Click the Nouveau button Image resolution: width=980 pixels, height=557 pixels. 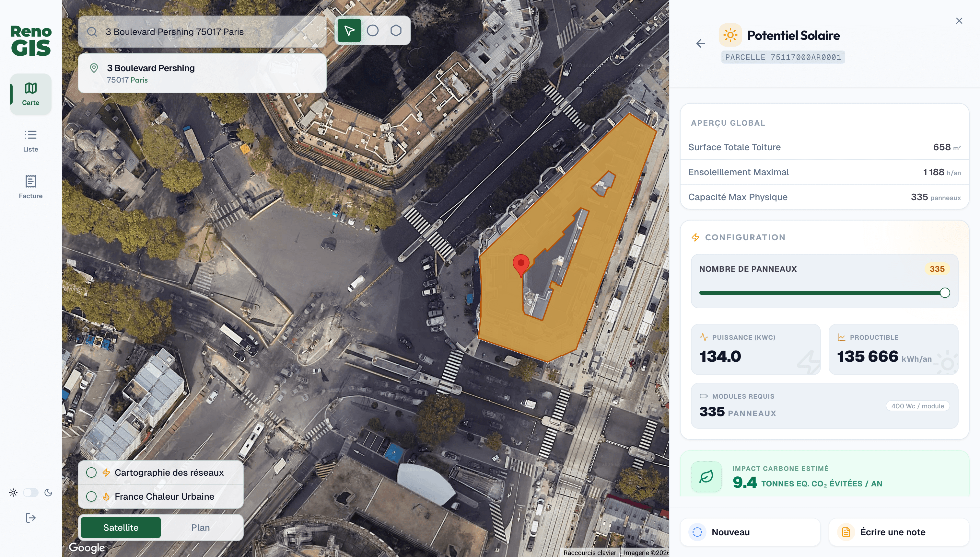[750, 532]
